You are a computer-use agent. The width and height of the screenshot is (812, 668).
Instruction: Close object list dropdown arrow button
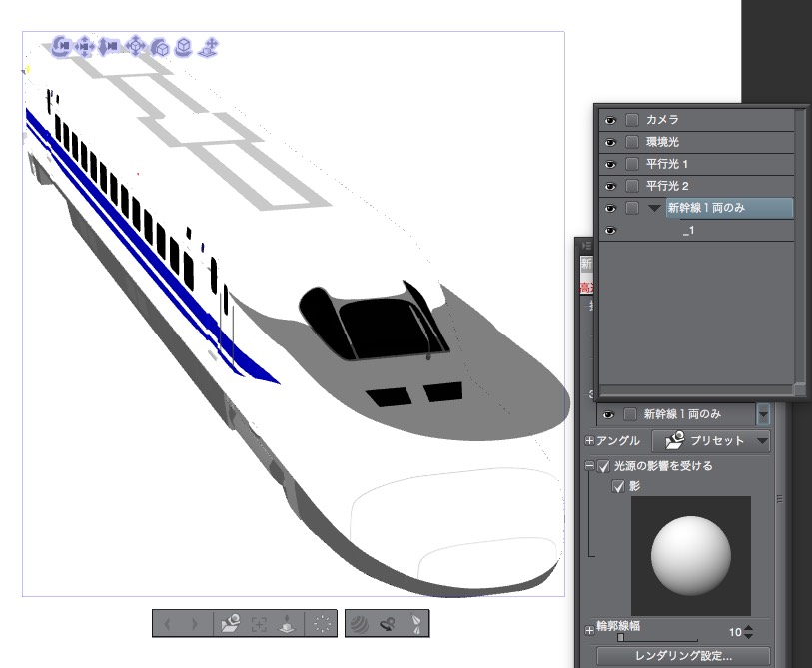(763, 414)
